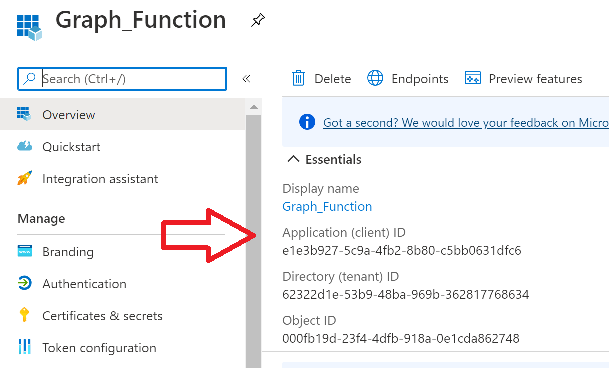
Task: Click the Integration assistant rocket icon
Action: click(x=24, y=178)
